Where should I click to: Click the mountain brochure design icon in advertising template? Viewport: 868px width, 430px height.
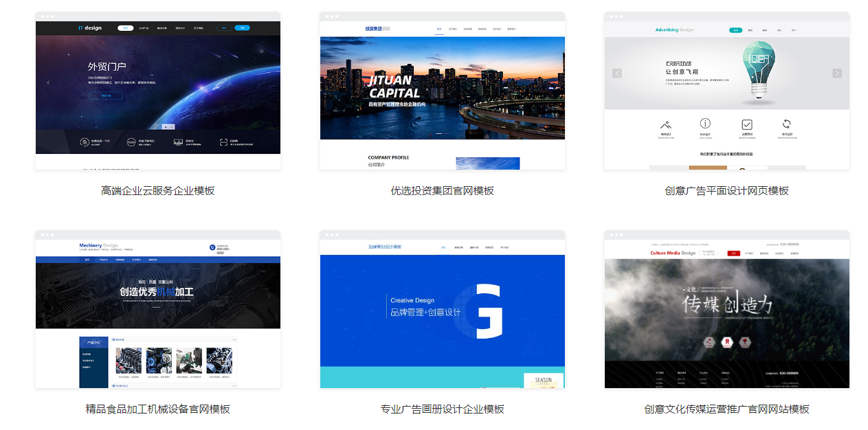[666, 125]
